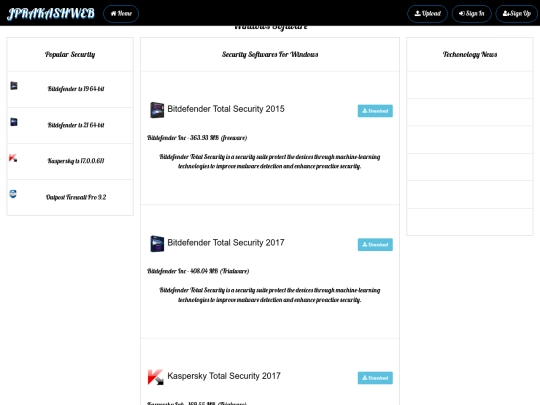
Task: Click Kaspersky Total Security 2017 logo icon
Action: pyautogui.click(x=155, y=377)
